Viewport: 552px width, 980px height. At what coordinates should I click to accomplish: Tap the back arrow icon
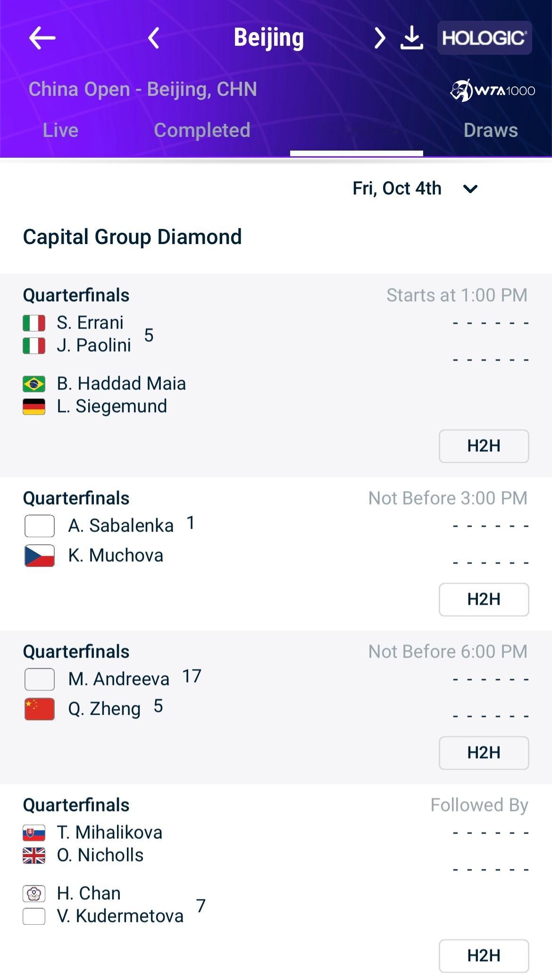pyautogui.click(x=42, y=38)
